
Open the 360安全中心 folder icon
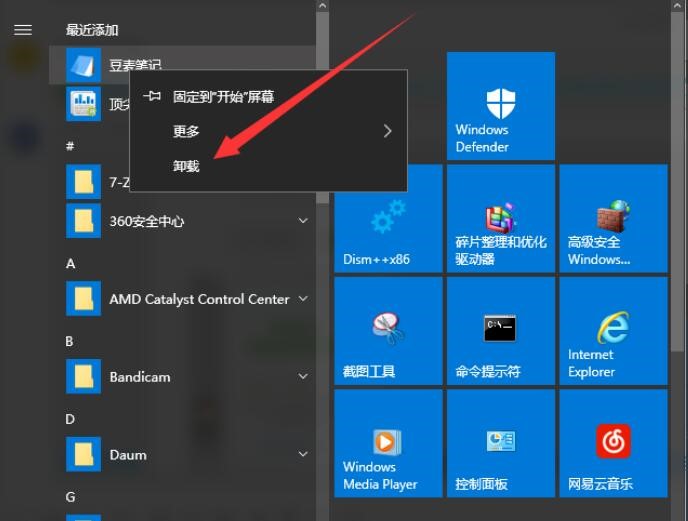tap(83, 221)
